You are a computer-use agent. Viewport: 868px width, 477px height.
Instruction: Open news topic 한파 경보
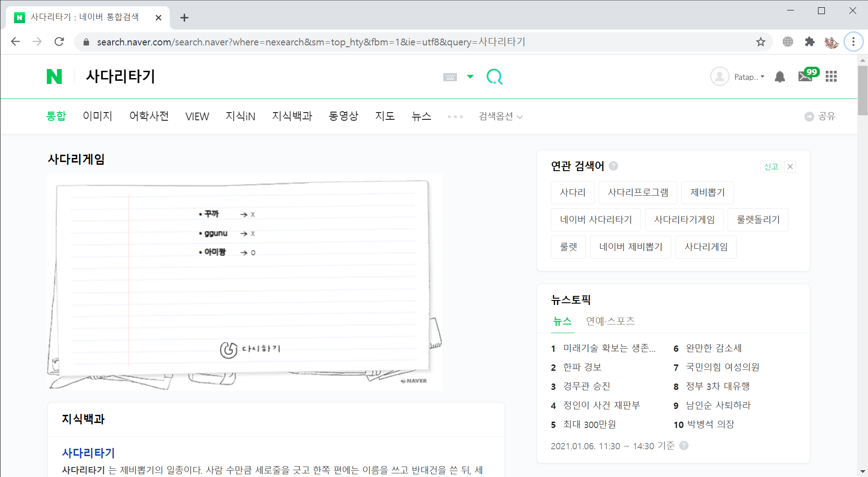[x=582, y=367]
